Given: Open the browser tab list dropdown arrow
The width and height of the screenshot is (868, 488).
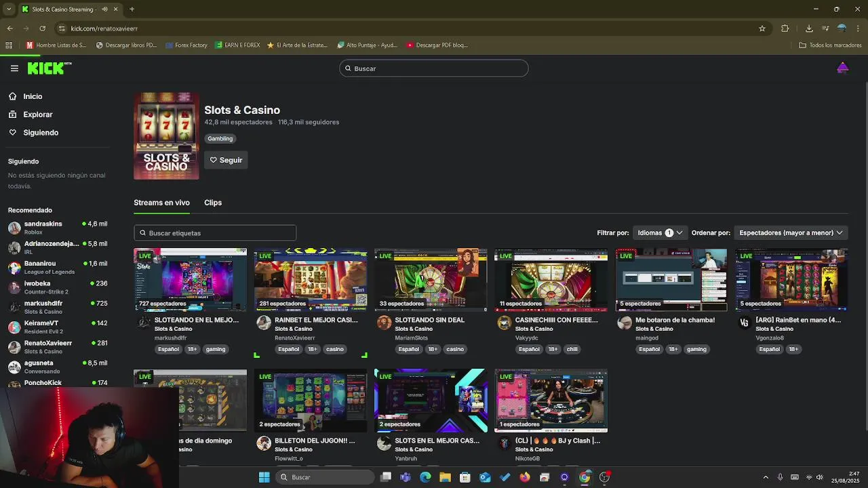Looking at the screenshot, I should [8, 9].
